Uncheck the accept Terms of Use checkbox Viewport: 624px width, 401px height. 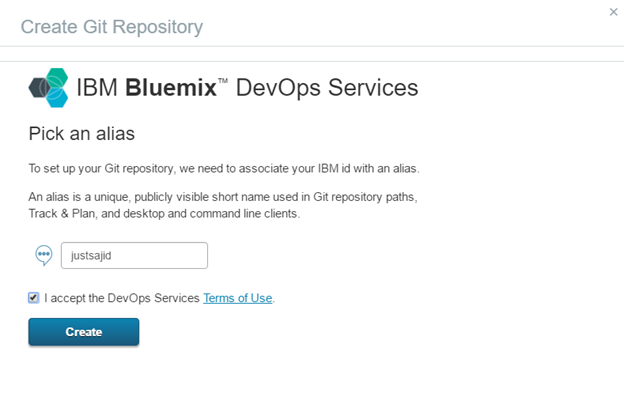click(x=33, y=298)
